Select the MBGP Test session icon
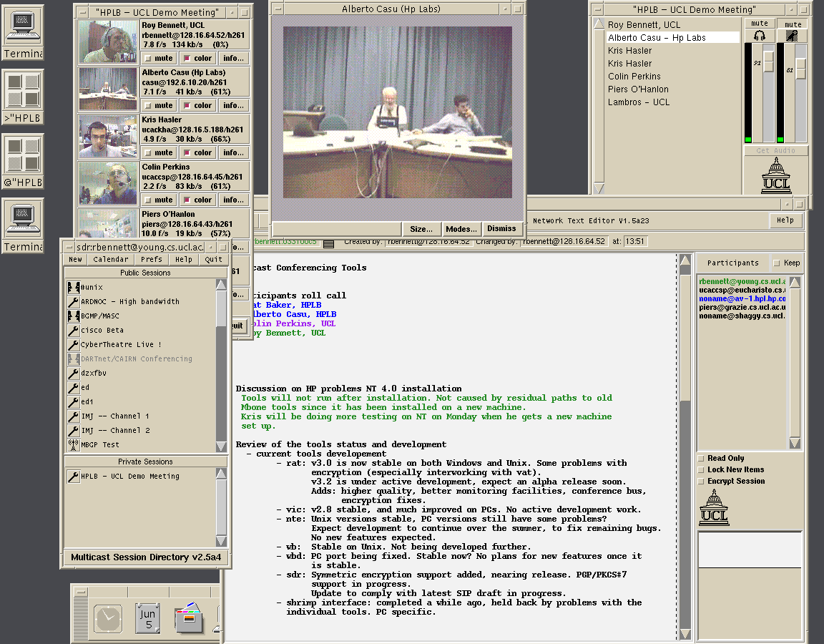This screenshot has width=824, height=644. pos(74,444)
